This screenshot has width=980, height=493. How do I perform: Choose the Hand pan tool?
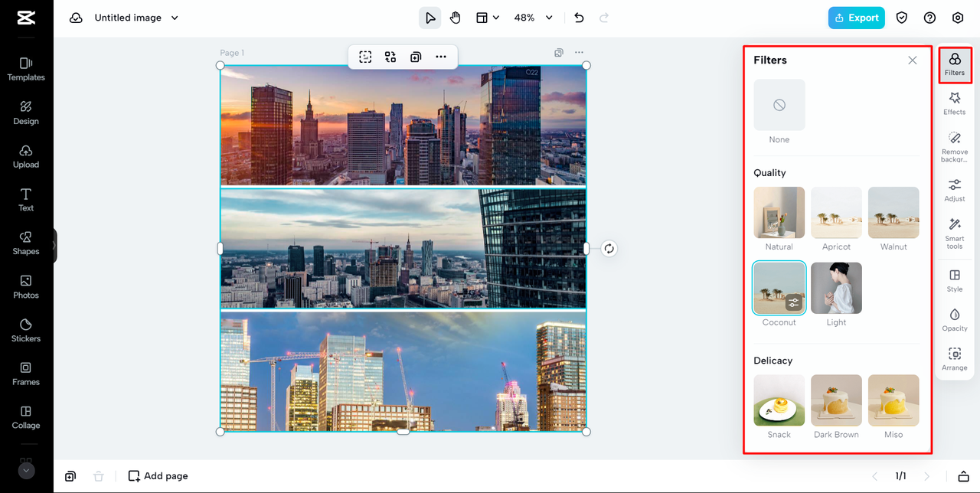(x=456, y=18)
